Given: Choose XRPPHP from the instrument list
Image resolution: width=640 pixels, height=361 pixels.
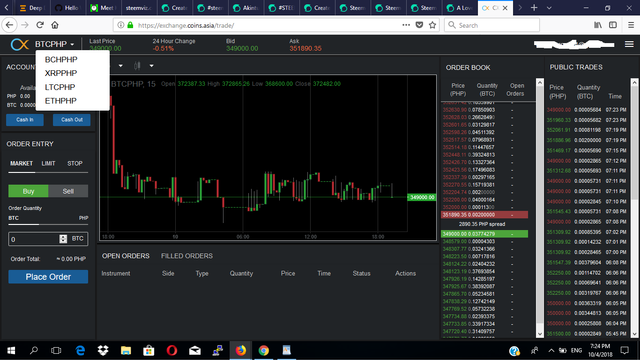Looking at the screenshot, I should [x=61, y=73].
